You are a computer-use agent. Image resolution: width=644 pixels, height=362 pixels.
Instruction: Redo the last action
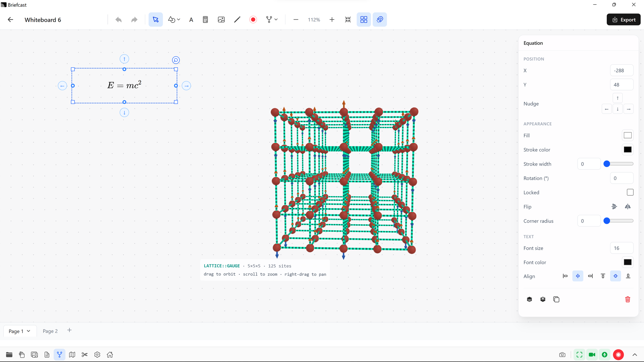coord(134,20)
